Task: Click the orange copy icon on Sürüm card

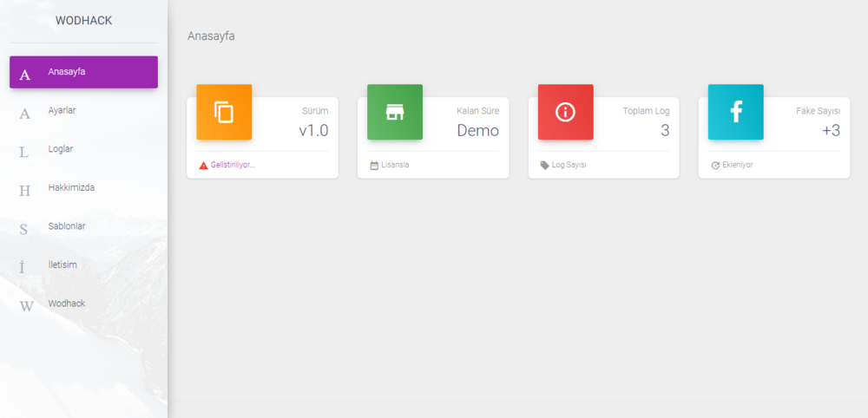Action: (x=224, y=112)
